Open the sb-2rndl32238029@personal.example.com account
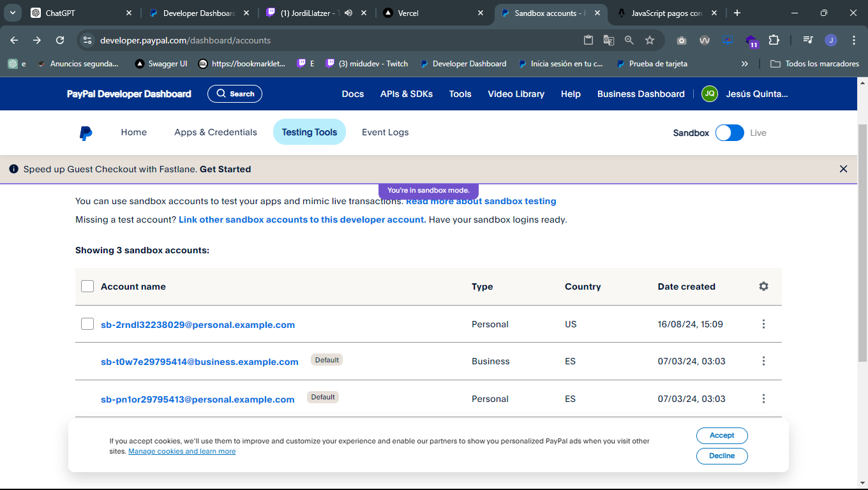This screenshot has height=490, width=868. (x=198, y=325)
